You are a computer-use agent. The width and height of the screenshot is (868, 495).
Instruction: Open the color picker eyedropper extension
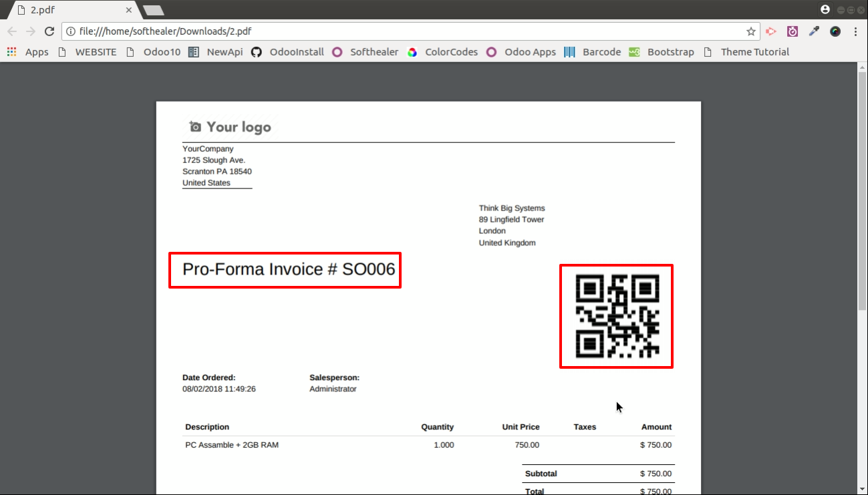814,31
